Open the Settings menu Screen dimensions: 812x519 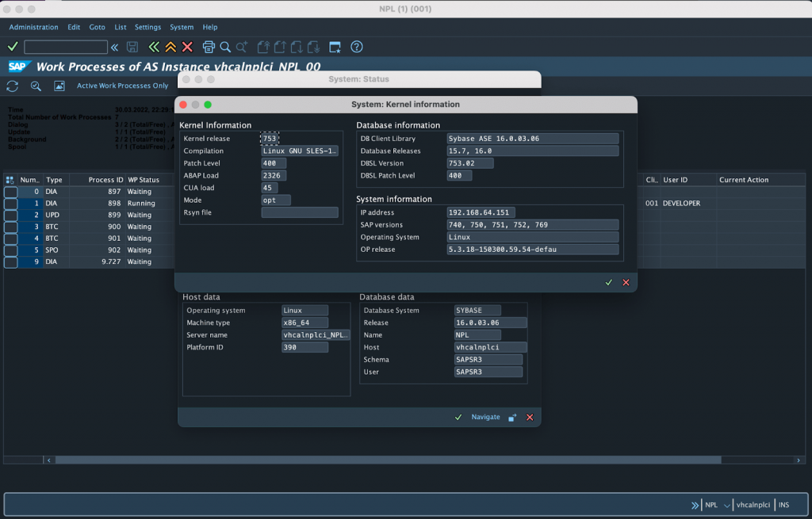coord(147,27)
